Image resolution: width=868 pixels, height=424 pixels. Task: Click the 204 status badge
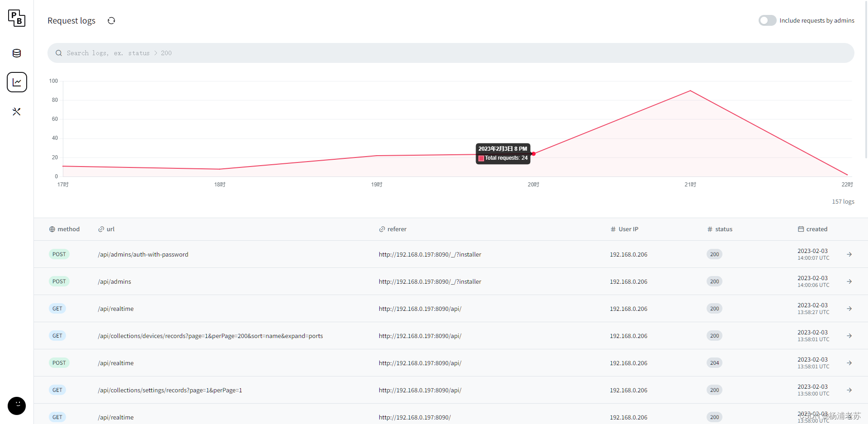(x=714, y=363)
